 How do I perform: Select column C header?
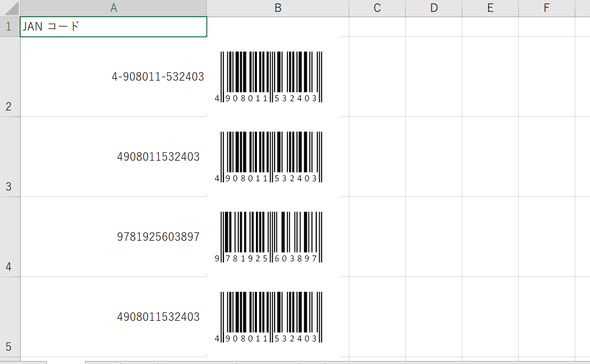(x=377, y=8)
